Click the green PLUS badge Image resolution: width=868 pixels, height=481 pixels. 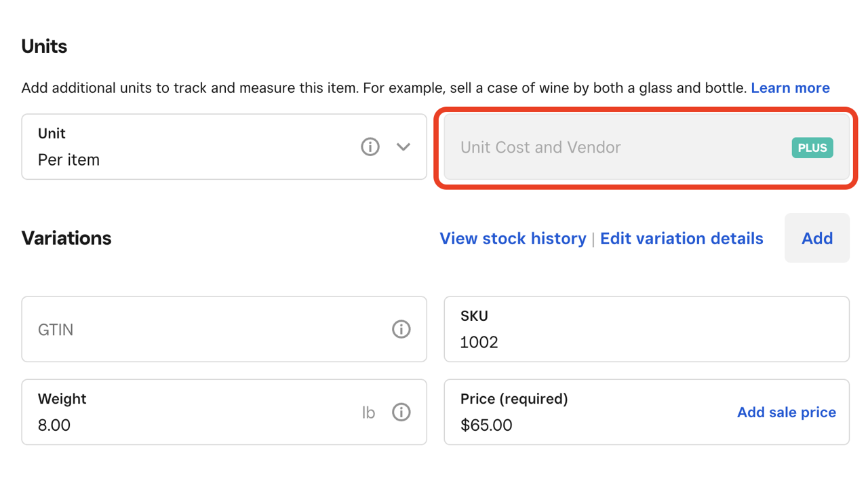click(x=812, y=148)
